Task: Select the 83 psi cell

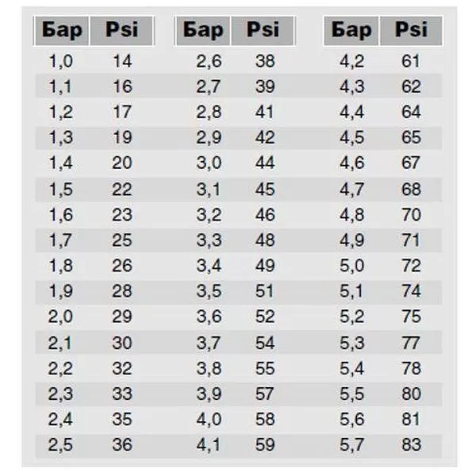Action: coord(411,445)
